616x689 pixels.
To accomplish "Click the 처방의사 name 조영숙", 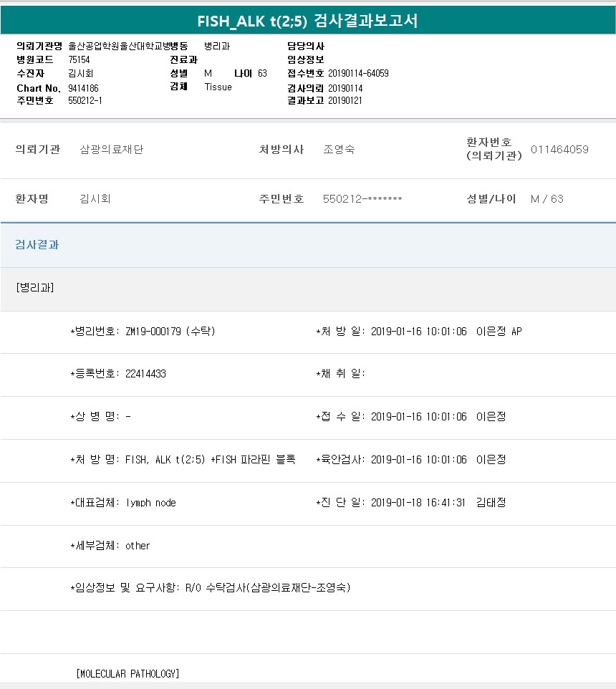I will (340, 149).
